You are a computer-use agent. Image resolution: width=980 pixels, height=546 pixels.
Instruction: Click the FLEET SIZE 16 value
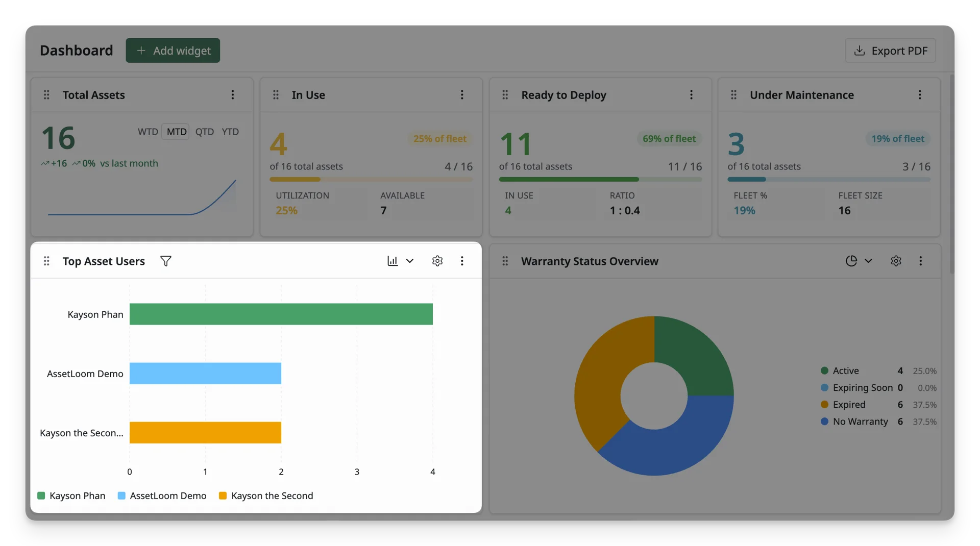(x=844, y=210)
